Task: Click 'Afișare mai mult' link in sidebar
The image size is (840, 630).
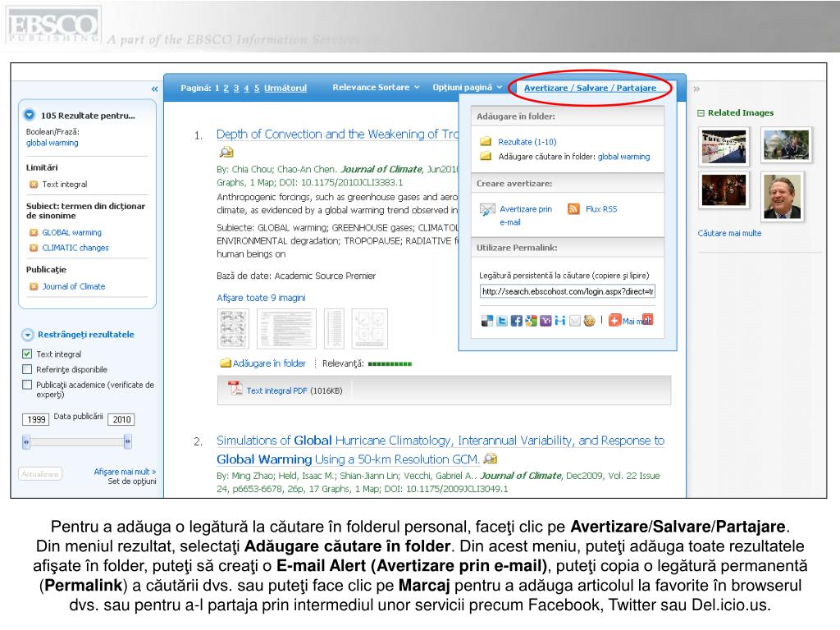Action: coord(125,472)
